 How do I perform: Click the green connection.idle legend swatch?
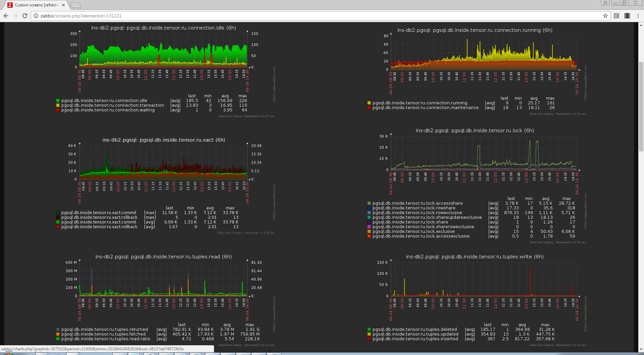pyautogui.click(x=58, y=100)
